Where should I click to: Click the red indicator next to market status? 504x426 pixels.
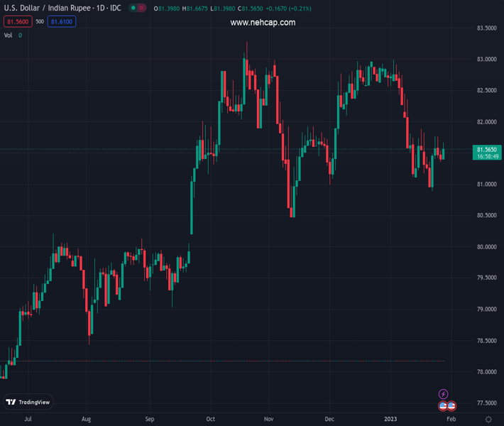point(142,9)
